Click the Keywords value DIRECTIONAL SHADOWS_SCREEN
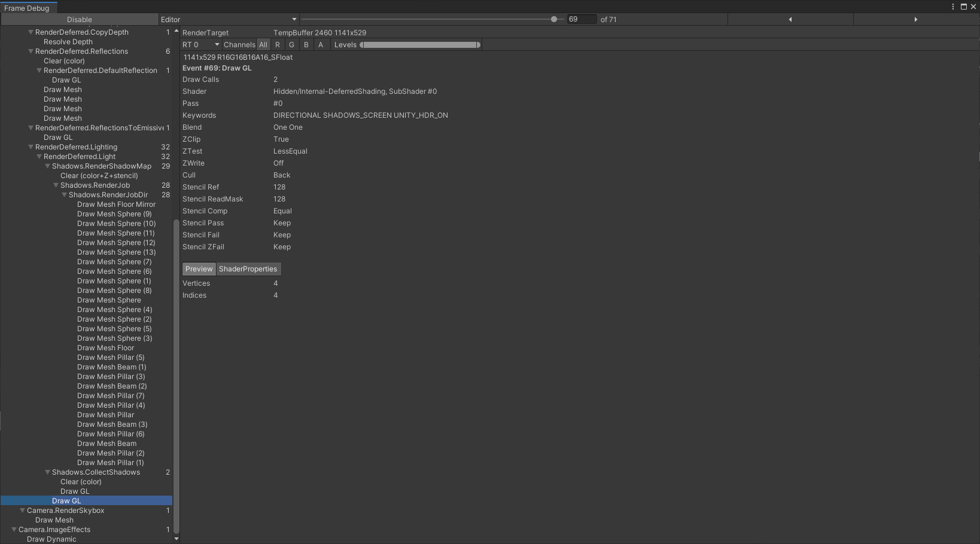 (x=361, y=115)
